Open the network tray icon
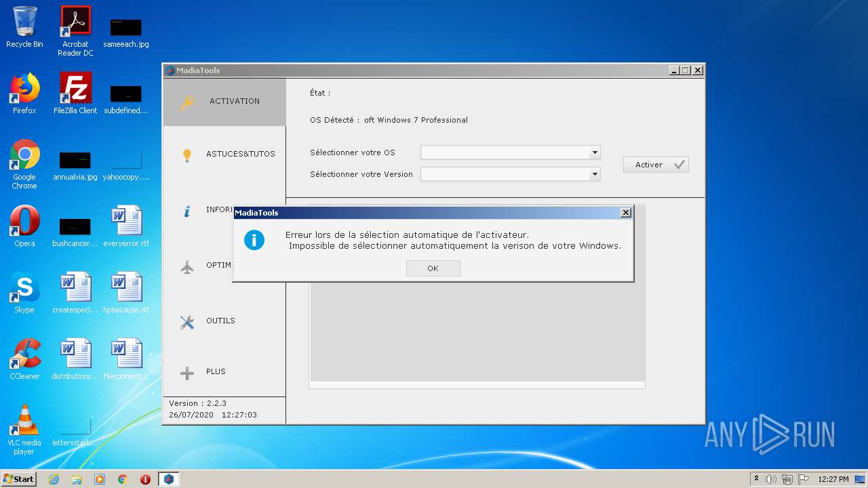Viewport: 868px width, 488px height. click(x=787, y=479)
